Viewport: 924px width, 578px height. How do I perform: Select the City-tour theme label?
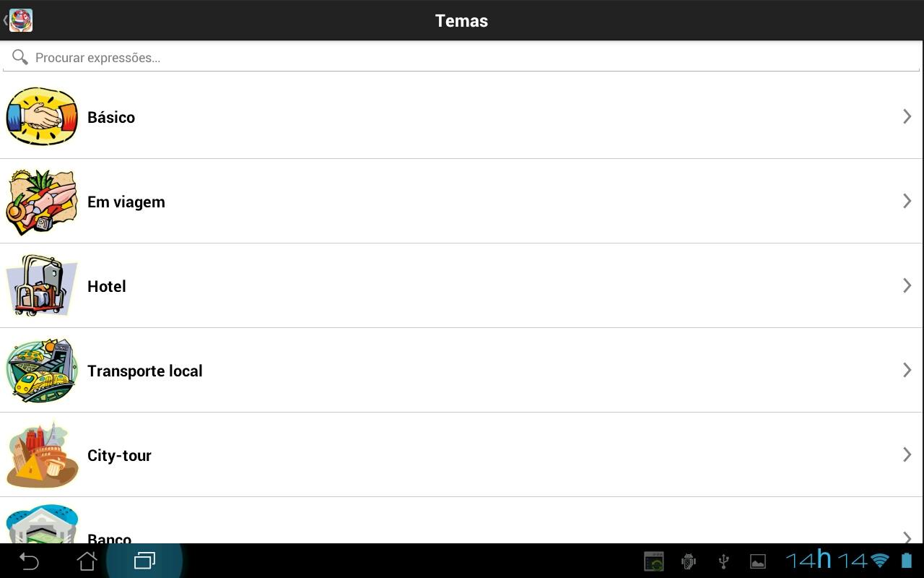[x=119, y=456]
